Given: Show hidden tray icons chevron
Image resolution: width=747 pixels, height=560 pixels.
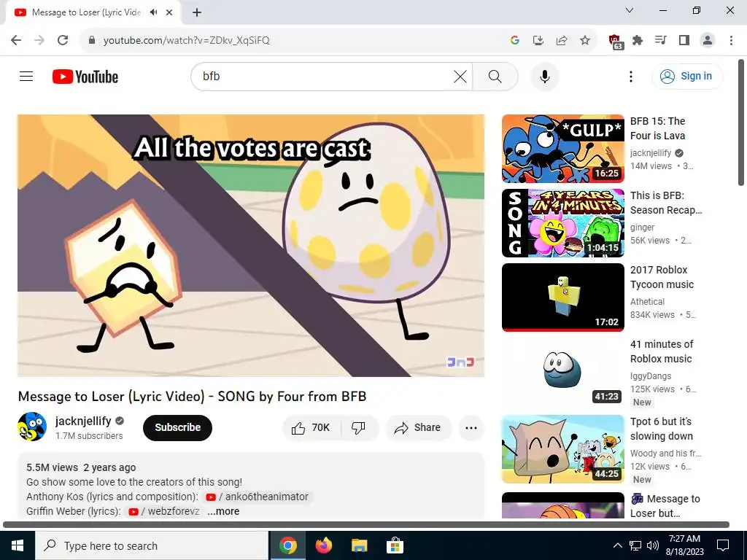Looking at the screenshot, I should click(x=617, y=545).
